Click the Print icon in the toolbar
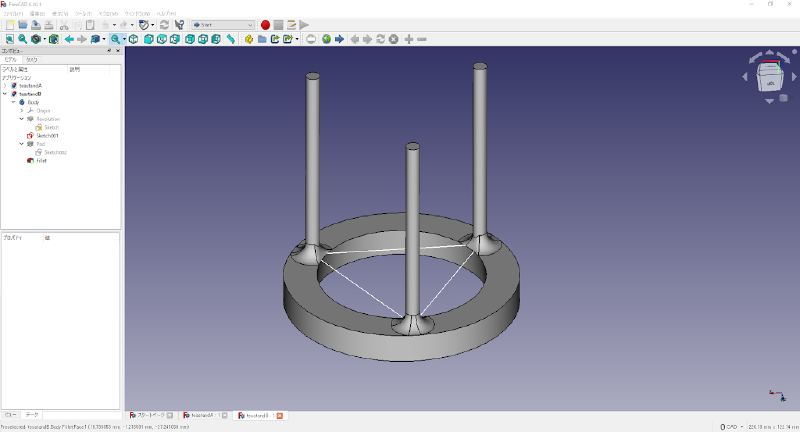800x432 pixels. (49, 25)
